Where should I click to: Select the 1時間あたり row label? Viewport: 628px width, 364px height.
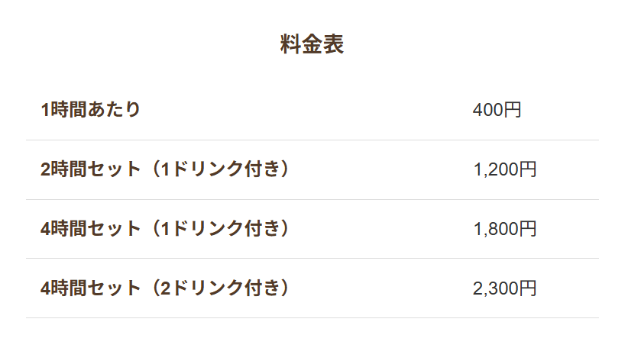click(91, 110)
